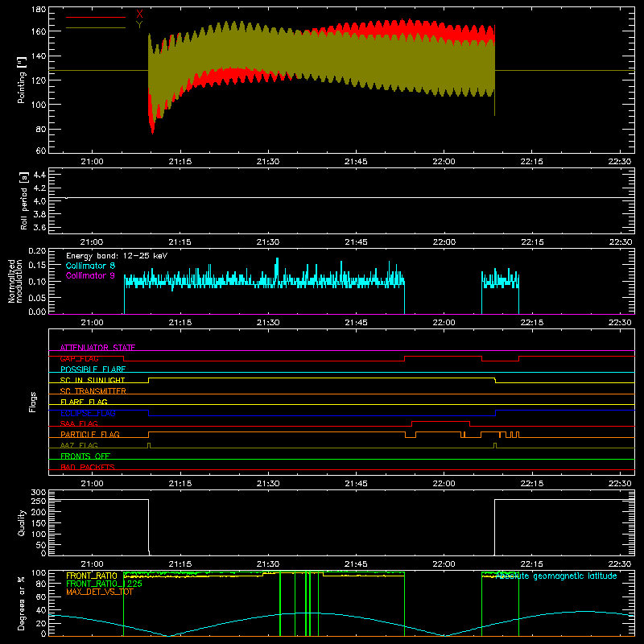Click the 140 tick on Pointing axis
This screenshot has height=644, width=644.
(39, 56)
